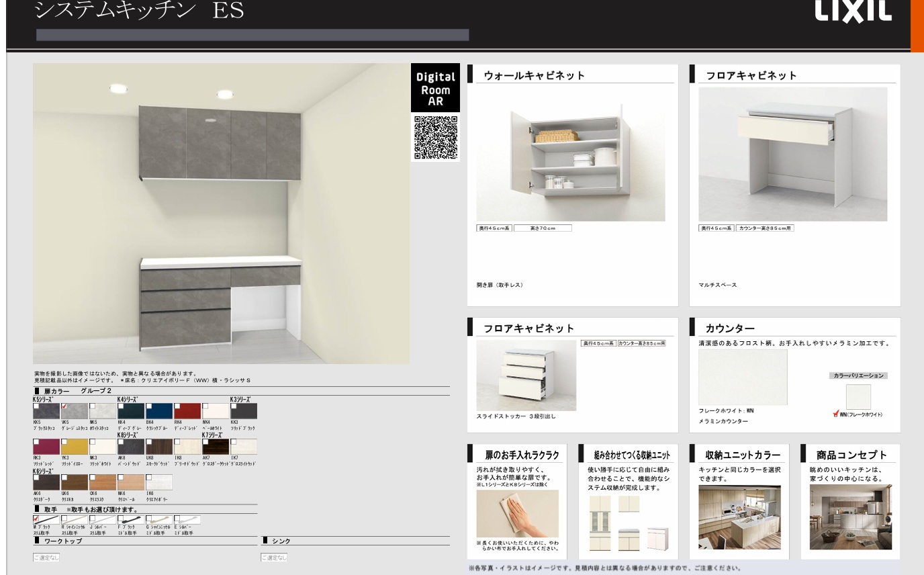Tick the KK5 black stucco checkbox
924x575 pixels.
click(36, 406)
